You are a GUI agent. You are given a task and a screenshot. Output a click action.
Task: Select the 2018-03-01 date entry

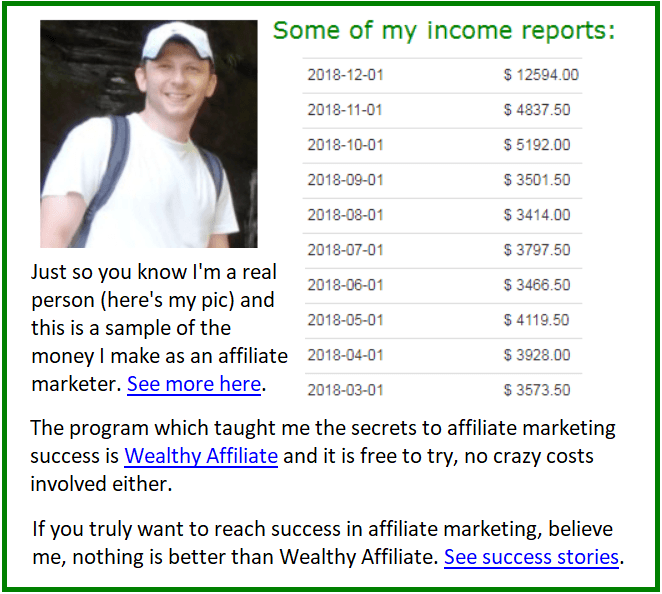[x=345, y=391]
